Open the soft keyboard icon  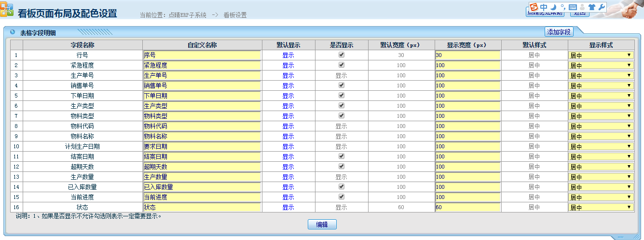[573, 7]
